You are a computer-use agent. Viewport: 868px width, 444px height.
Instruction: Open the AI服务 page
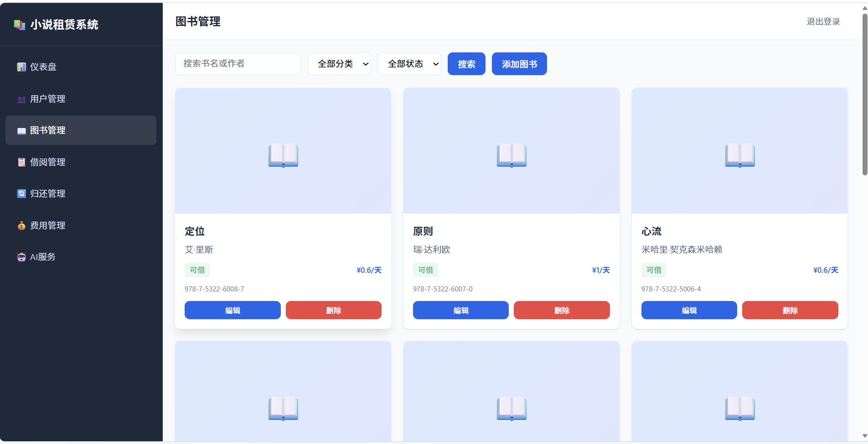81,257
